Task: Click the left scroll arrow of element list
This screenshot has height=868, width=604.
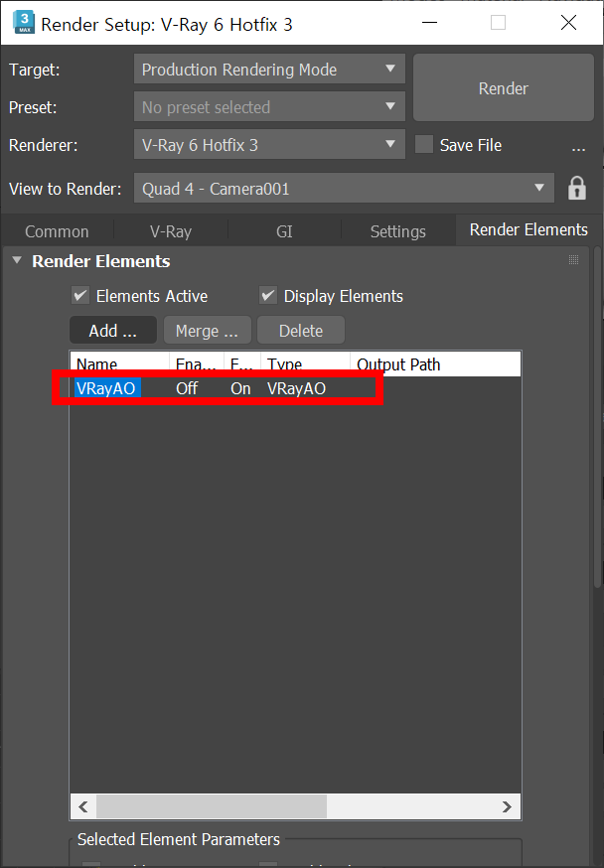Action: pos(83,806)
